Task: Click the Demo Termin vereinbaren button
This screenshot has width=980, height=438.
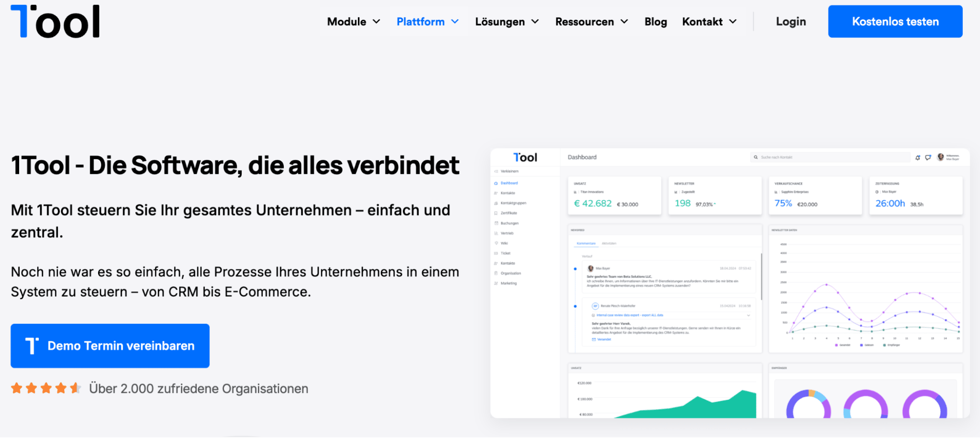Action: [x=110, y=346]
